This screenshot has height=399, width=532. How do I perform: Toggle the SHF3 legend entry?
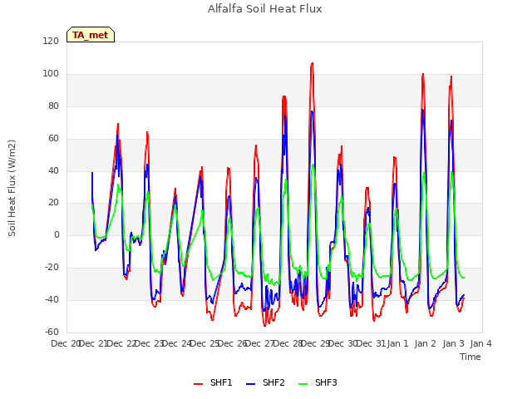[x=318, y=382]
